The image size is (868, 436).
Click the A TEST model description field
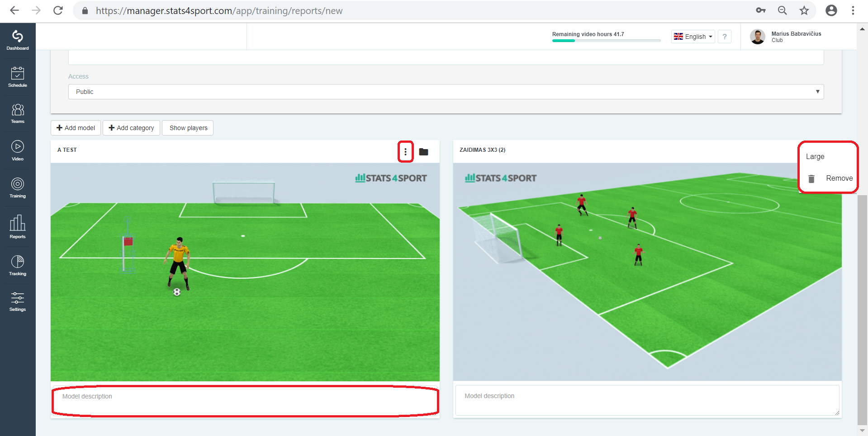pyautogui.click(x=245, y=401)
